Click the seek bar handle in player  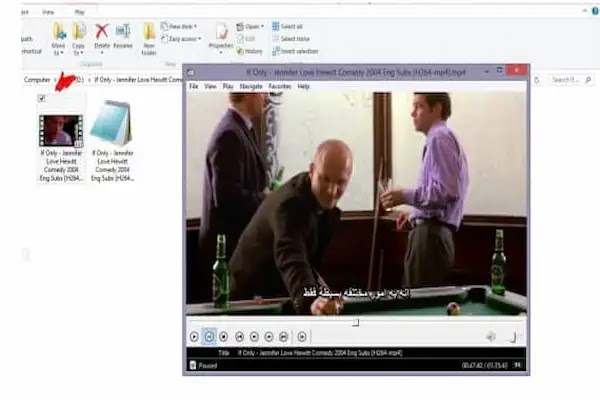tap(356, 323)
